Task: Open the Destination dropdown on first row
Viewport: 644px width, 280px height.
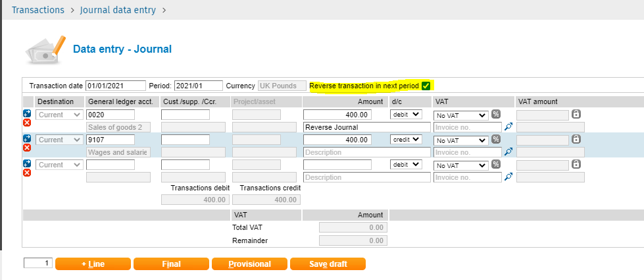Action: pyautogui.click(x=59, y=115)
